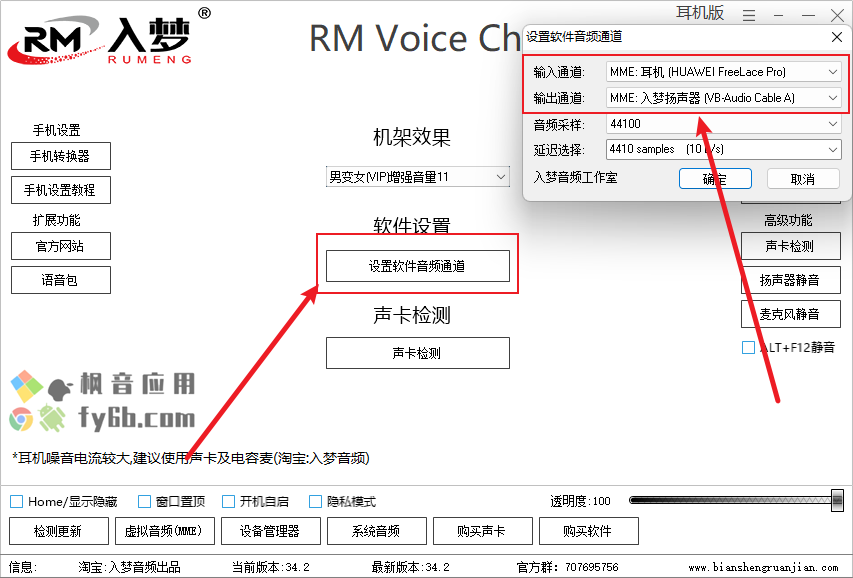Click the 透明度 slider handle
This screenshot has width=853, height=578.
838,500
